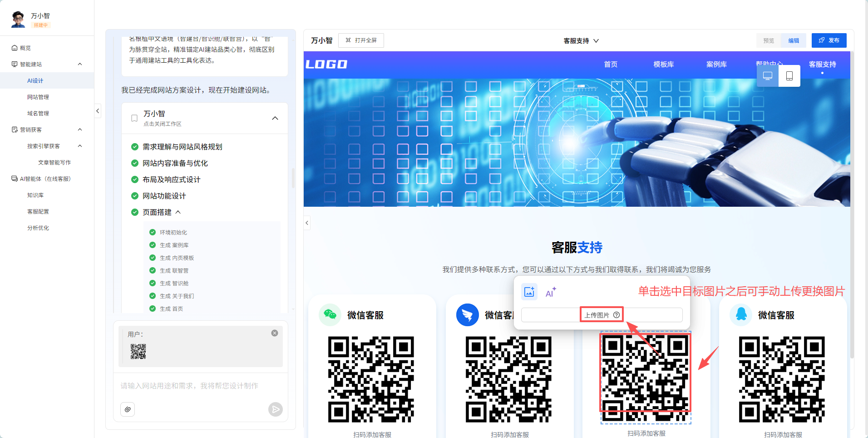Go to 案例库 in the website nav
This screenshot has height=438, width=868.
pos(716,65)
